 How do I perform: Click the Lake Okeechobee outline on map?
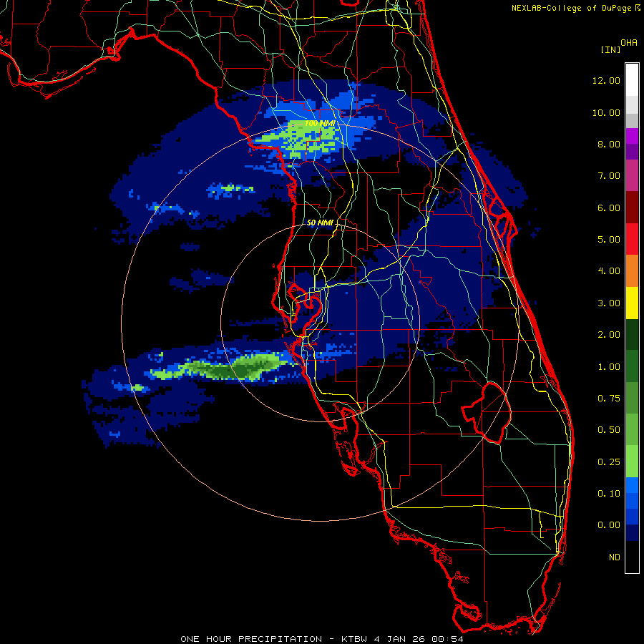(x=487, y=412)
